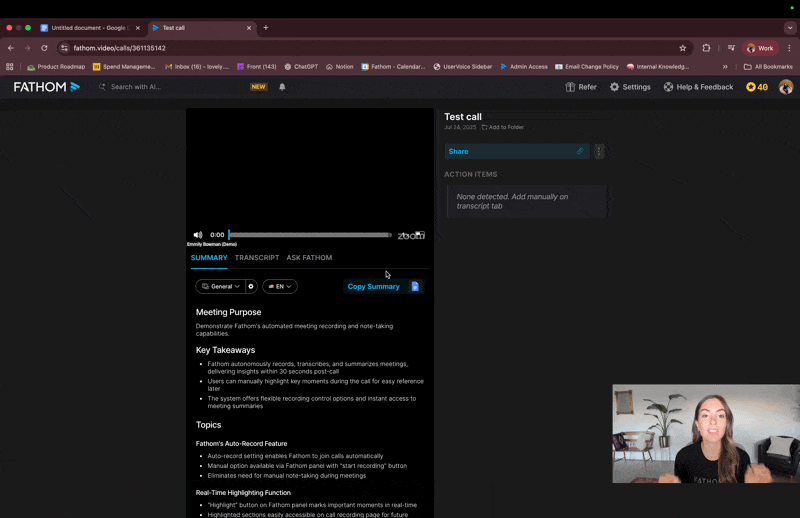Open a new browser tab

[x=266, y=28]
